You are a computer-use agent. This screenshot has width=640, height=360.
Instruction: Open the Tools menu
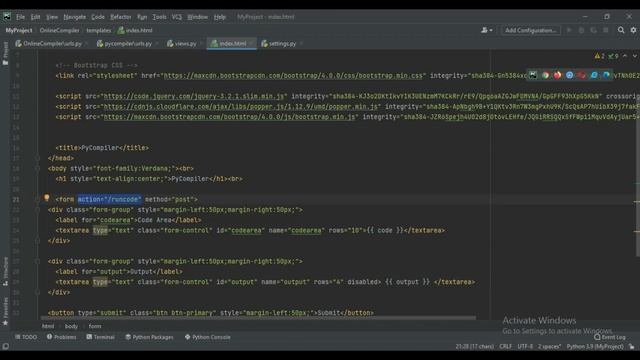coord(159,17)
